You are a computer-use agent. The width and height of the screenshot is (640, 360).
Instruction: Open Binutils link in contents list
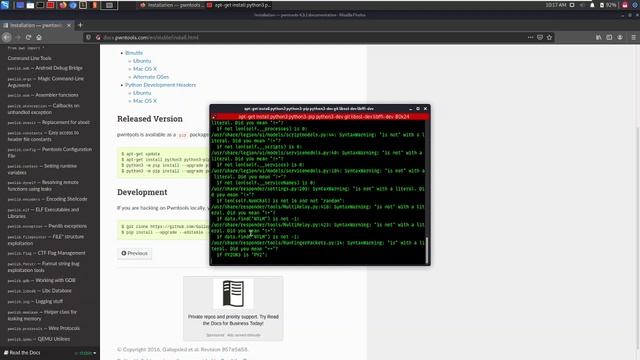pyautogui.click(x=134, y=53)
